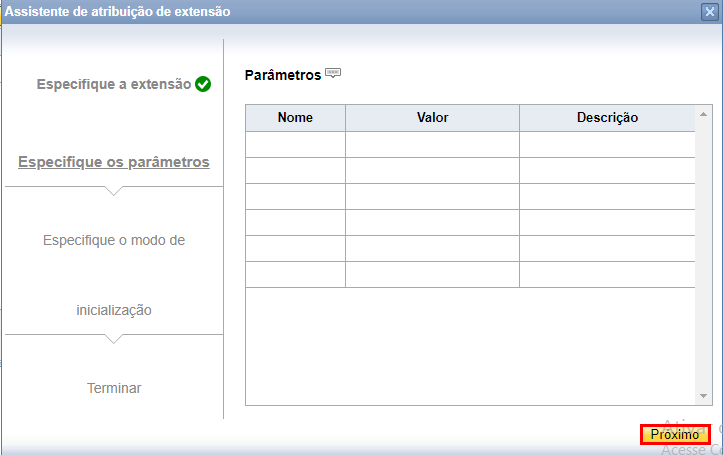Jump to the Terminar step

point(114,388)
